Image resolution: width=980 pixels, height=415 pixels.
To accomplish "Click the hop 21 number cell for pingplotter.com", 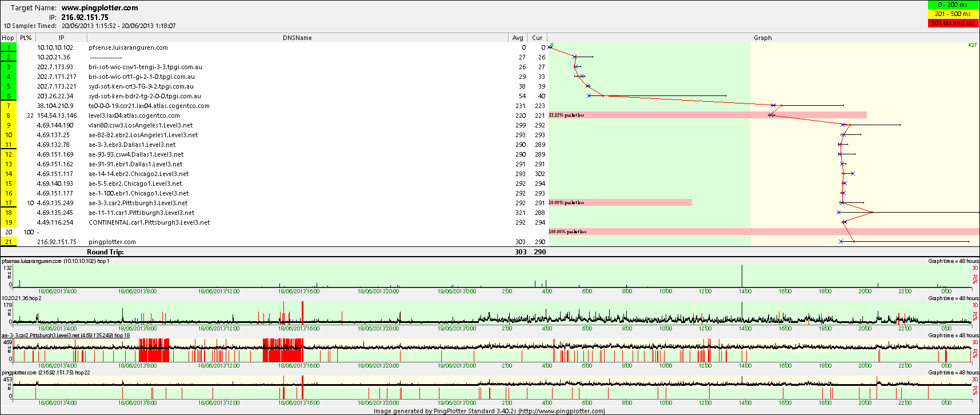I will point(9,242).
